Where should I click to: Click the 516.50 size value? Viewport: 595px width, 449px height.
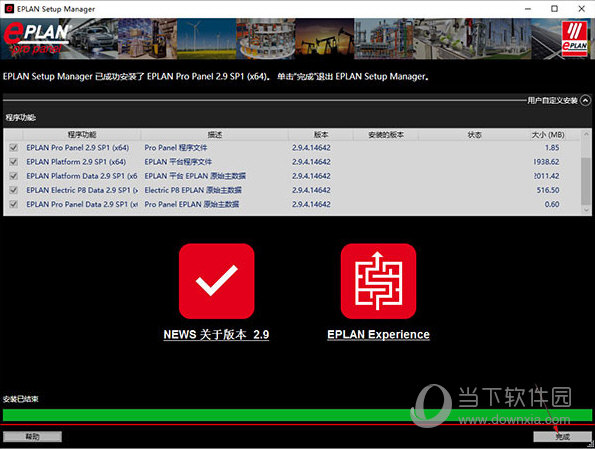pos(548,190)
